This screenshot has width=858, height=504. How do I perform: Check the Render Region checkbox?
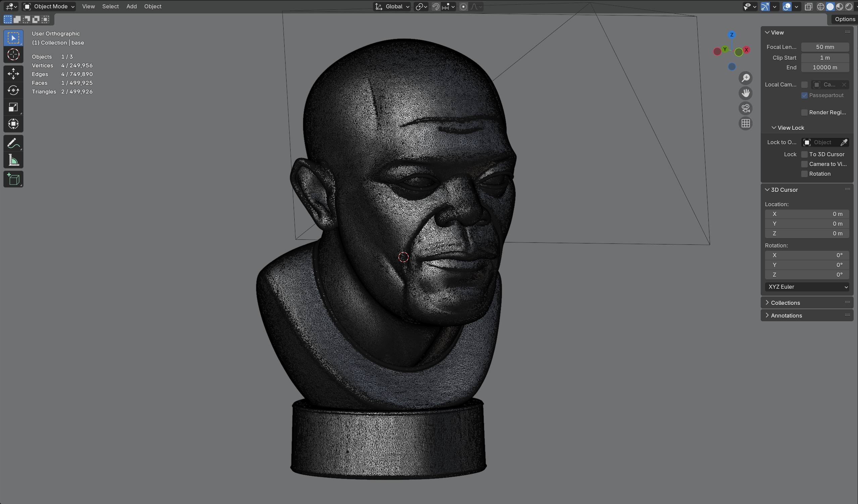(805, 113)
